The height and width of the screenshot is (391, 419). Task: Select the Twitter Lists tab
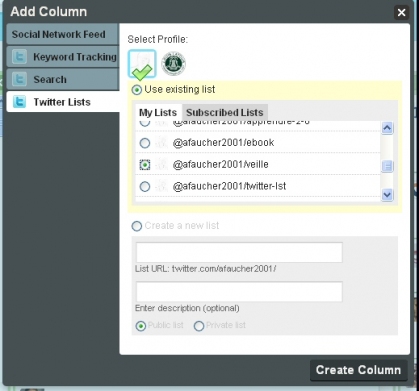tap(63, 102)
